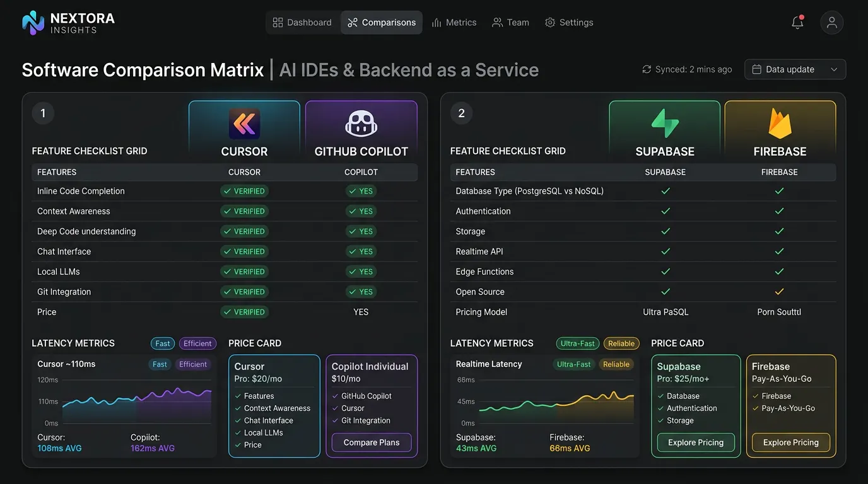The image size is (868, 484).
Task: Switch to the Comparisons tab
Action: [x=382, y=22]
